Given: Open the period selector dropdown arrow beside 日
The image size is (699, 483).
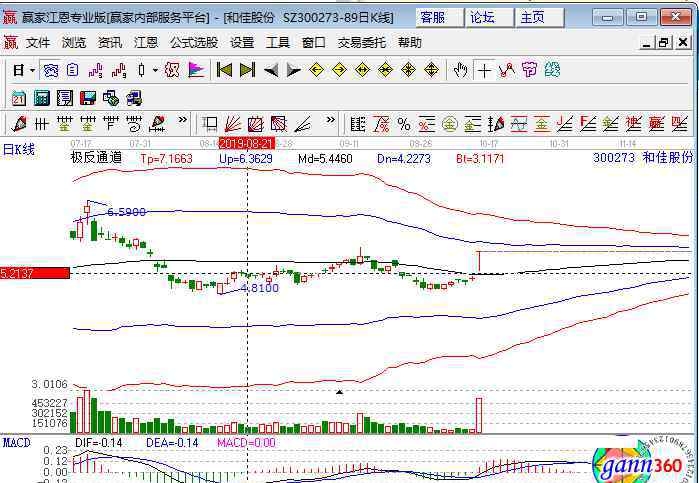Looking at the screenshot, I should tap(32, 70).
